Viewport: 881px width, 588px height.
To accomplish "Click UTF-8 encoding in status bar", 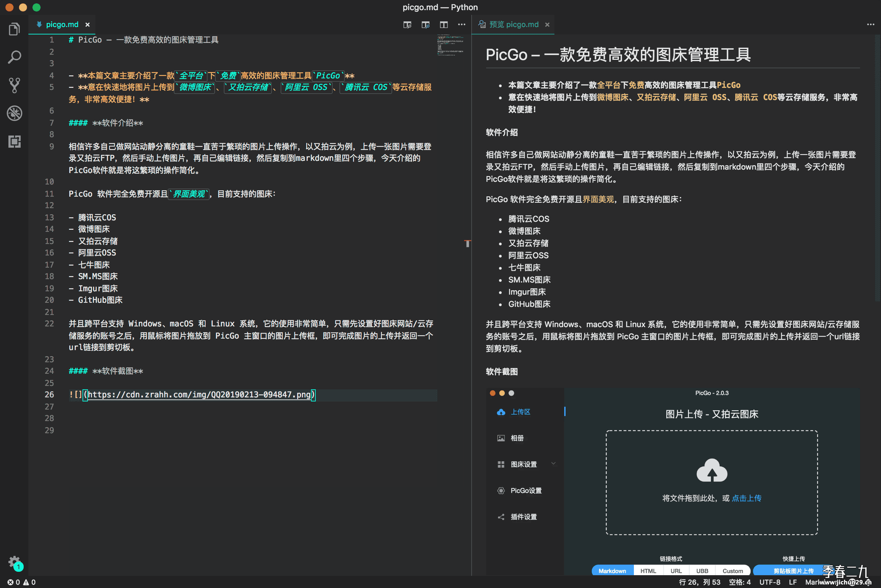I will pyautogui.click(x=770, y=582).
